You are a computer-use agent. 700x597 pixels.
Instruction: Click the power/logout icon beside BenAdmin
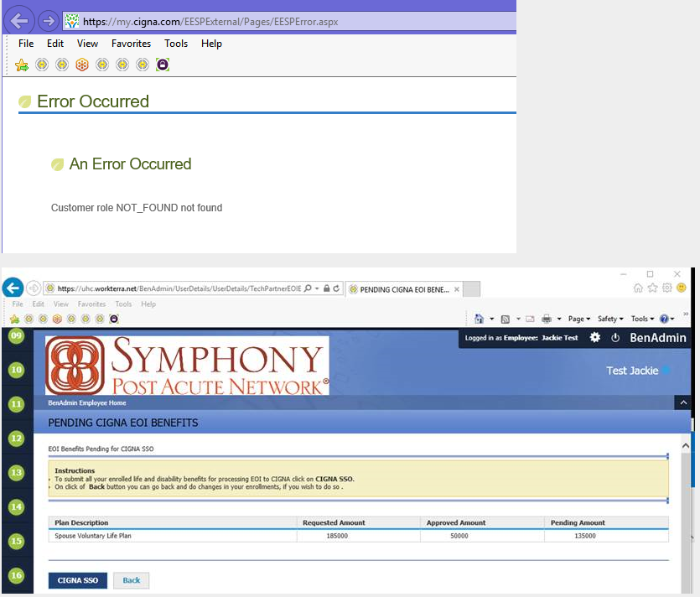click(614, 337)
